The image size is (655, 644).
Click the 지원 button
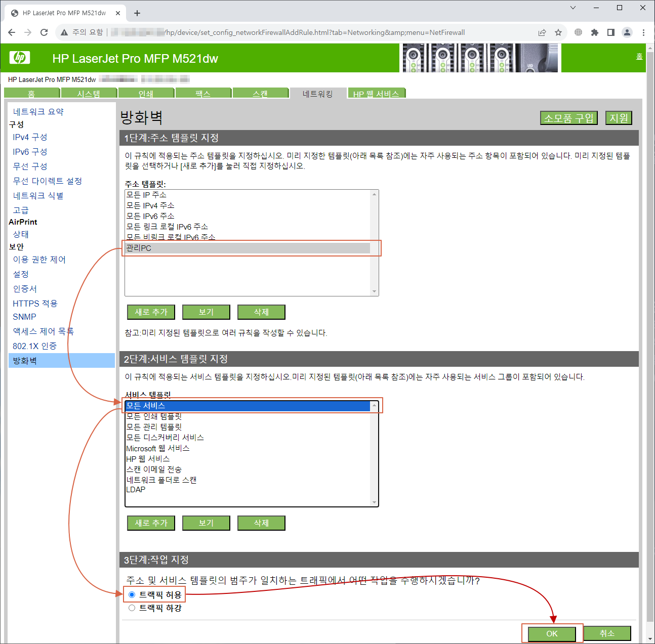(619, 118)
